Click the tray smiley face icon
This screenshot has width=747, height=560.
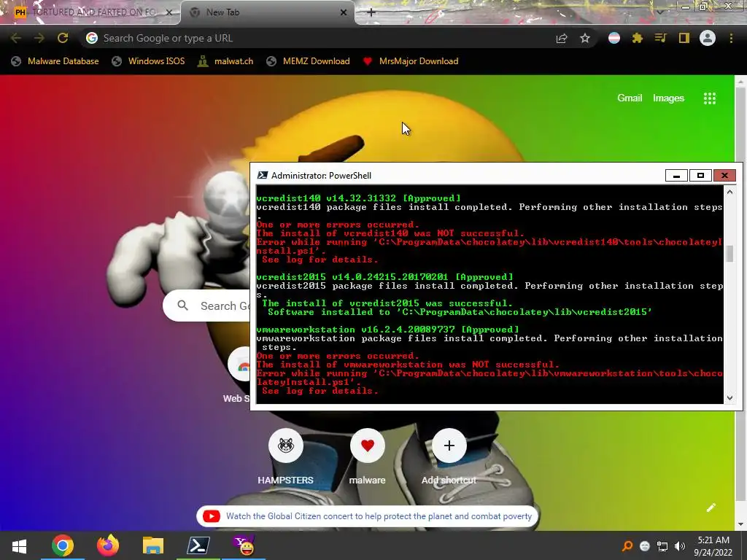[x=645, y=546]
